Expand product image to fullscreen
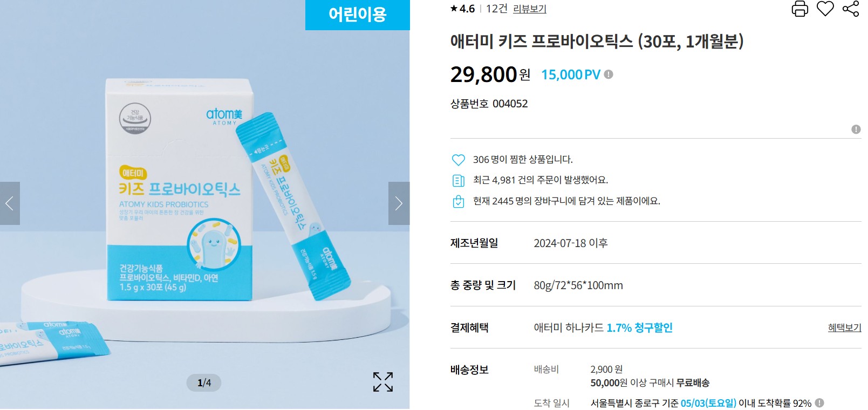 click(x=383, y=382)
